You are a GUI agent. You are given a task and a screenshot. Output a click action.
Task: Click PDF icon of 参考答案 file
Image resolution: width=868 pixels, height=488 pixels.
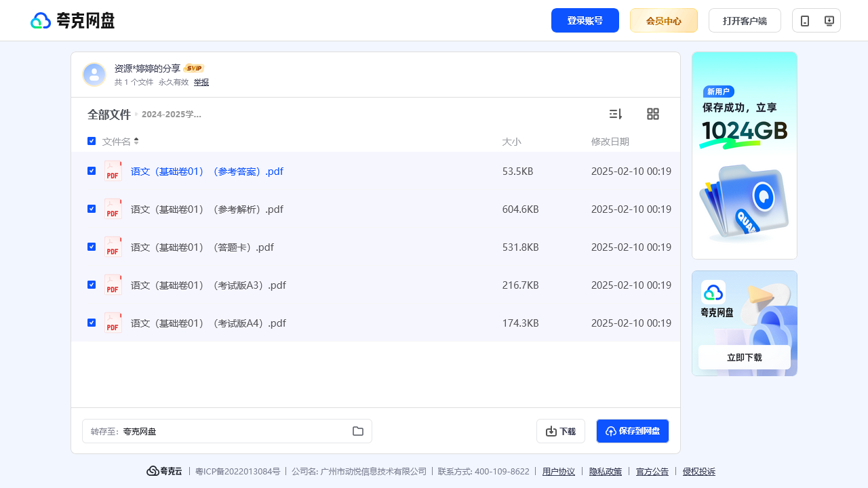pyautogui.click(x=113, y=171)
